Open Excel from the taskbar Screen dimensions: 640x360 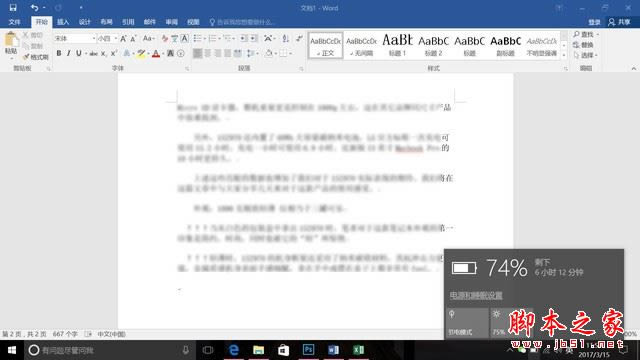coord(358,350)
